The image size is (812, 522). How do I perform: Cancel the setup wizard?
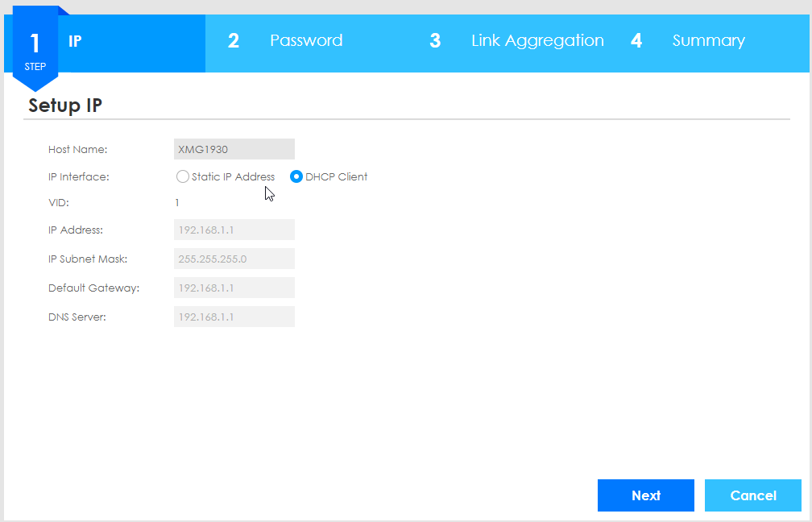pyautogui.click(x=752, y=495)
